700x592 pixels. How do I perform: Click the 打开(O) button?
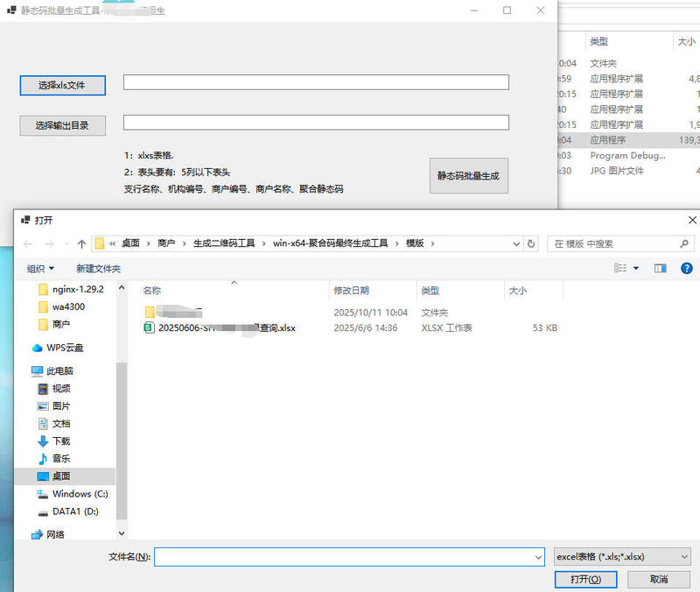pos(585,580)
